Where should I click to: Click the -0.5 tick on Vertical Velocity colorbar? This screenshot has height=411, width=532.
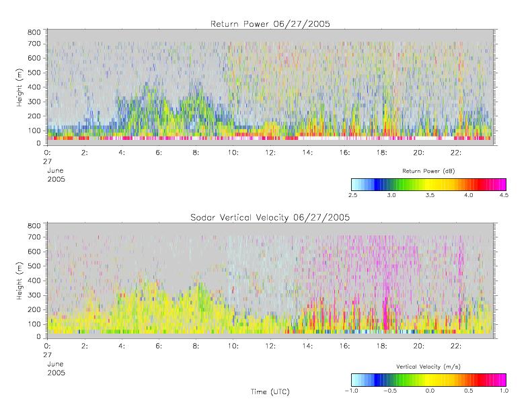coord(390,391)
